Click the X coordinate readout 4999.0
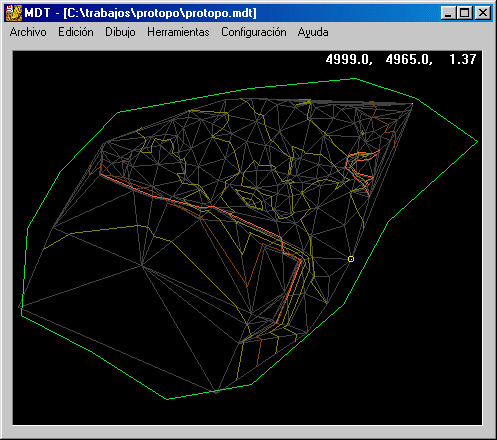Image resolution: width=497 pixels, height=440 pixels. point(349,59)
